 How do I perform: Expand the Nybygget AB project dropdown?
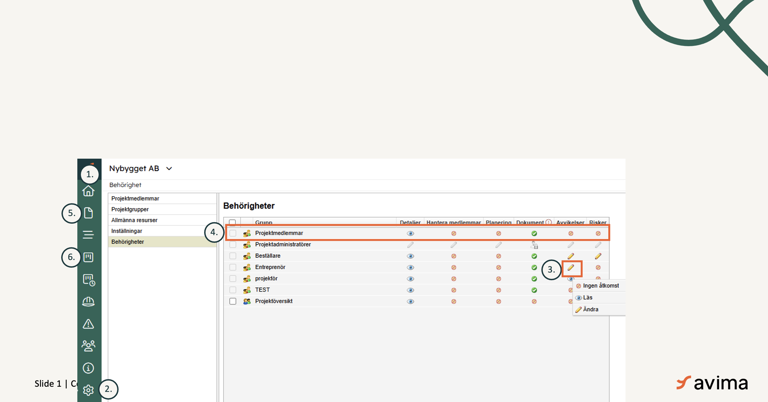(x=169, y=169)
